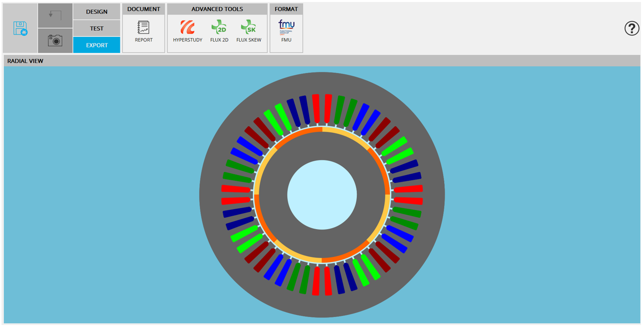Image resolution: width=644 pixels, height=327 pixels.
Task: Click the Advanced Tools group header
Action: (x=217, y=9)
